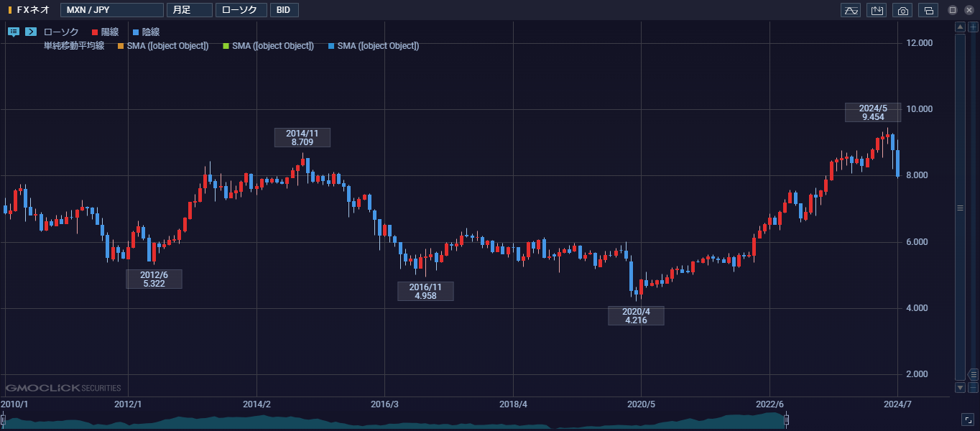This screenshot has height=431, width=980.
Task: Open the legend list speech-bubble icon
Action: (x=14, y=32)
